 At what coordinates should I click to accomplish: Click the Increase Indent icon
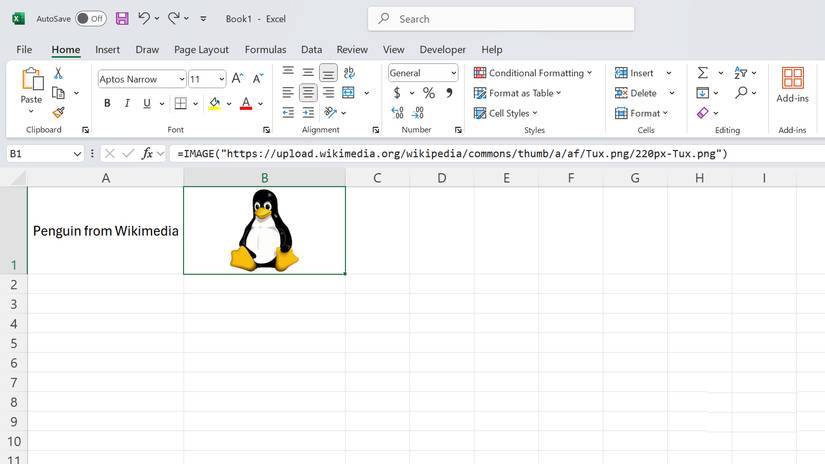point(308,113)
